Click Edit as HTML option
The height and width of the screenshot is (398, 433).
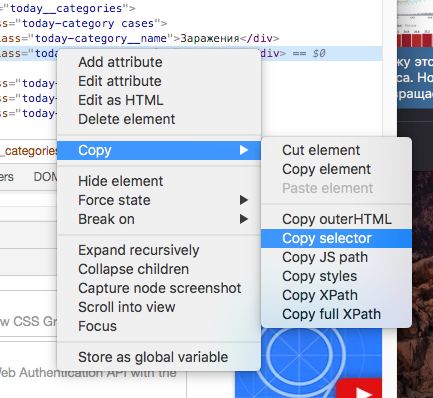159,100
